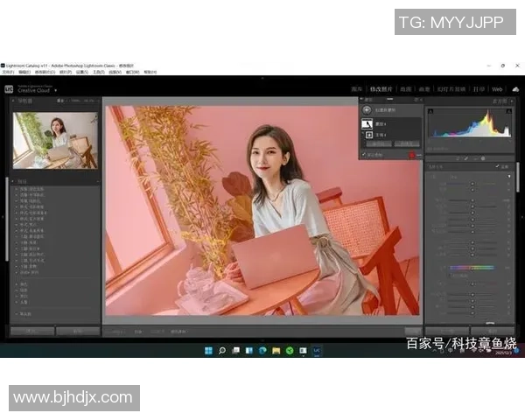
Task: Open the Windows Start menu
Action: click(x=208, y=351)
